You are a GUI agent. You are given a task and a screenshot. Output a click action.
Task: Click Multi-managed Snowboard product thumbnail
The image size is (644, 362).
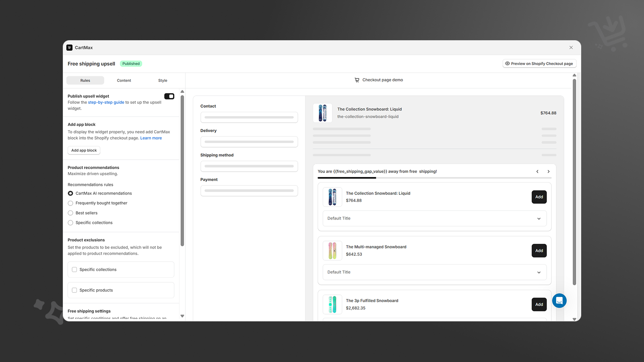[332, 251]
